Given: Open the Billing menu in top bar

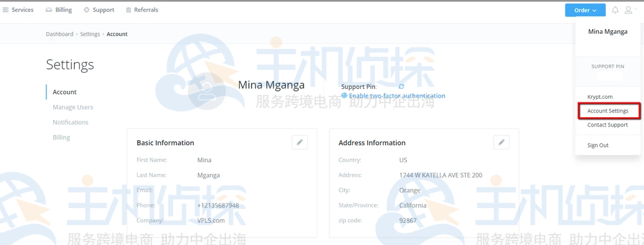Looking at the screenshot, I should (59, 10).
